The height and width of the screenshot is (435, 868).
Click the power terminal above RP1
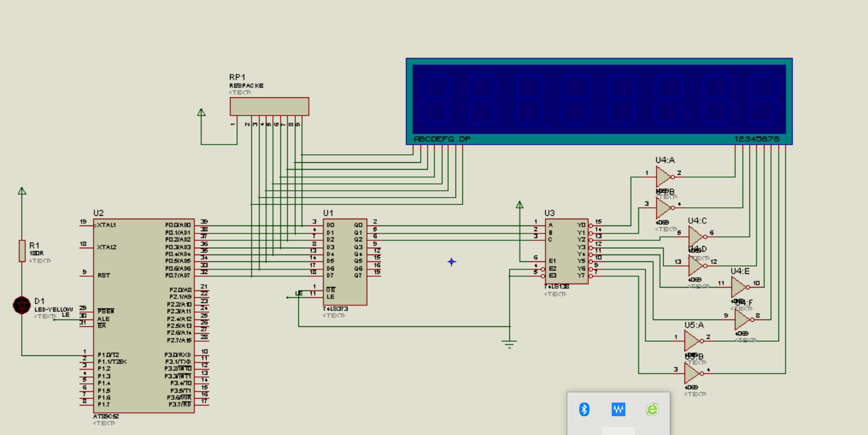click(x=202, y=113)
